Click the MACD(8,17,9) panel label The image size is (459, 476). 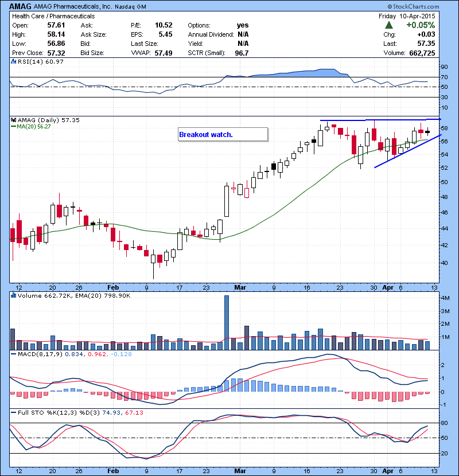(40, 354)
